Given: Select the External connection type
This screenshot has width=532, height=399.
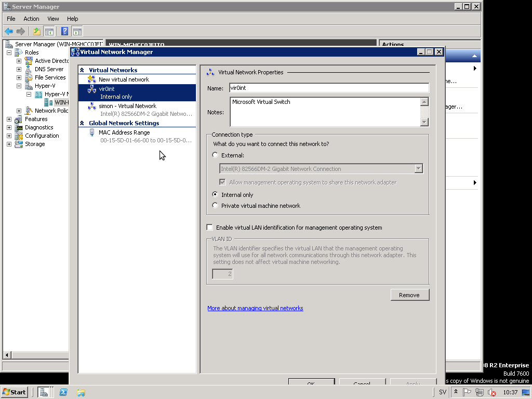Looking at the screenshot, I should (216, 155).
